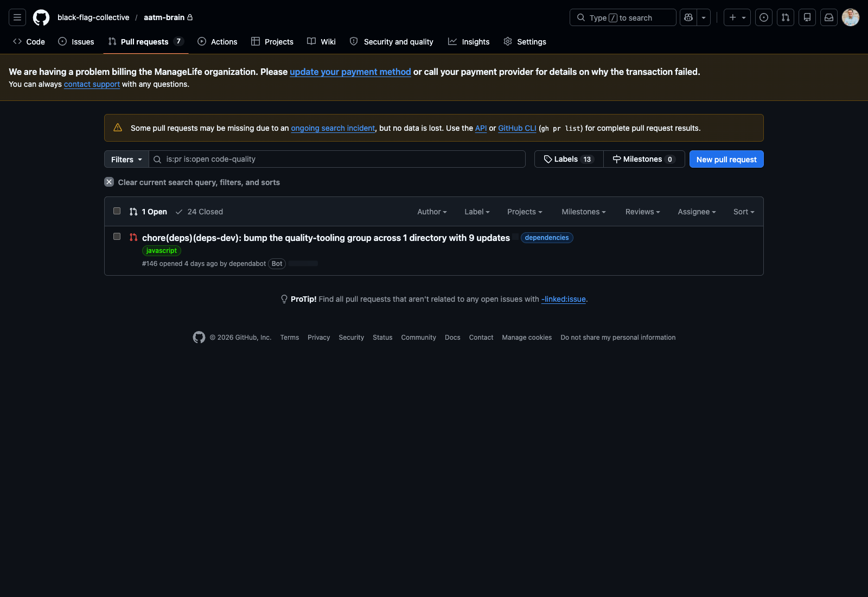Open the Filters dropdown

coord(125,159)
